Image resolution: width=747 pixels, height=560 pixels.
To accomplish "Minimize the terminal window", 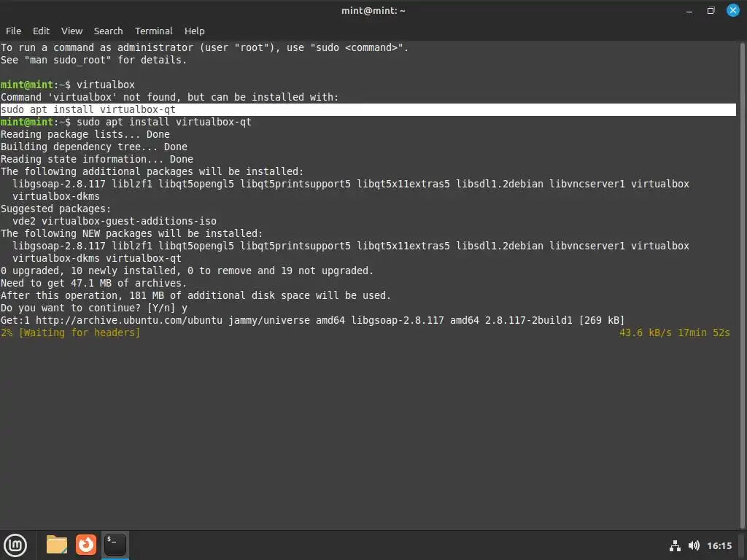I will click(x=689, y=11).
